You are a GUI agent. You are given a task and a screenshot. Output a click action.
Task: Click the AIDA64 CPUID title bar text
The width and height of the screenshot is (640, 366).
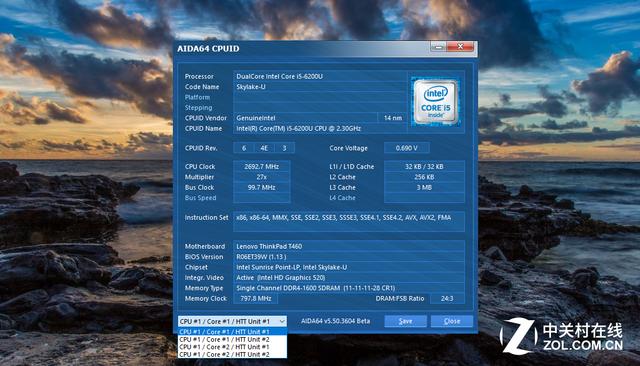click(208, 49)
